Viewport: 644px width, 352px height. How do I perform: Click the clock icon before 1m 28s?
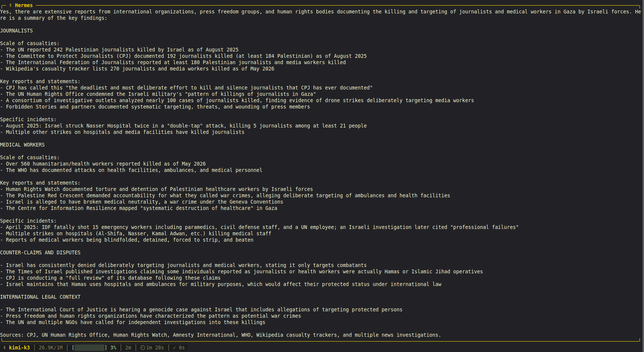(x=143, y=348)
